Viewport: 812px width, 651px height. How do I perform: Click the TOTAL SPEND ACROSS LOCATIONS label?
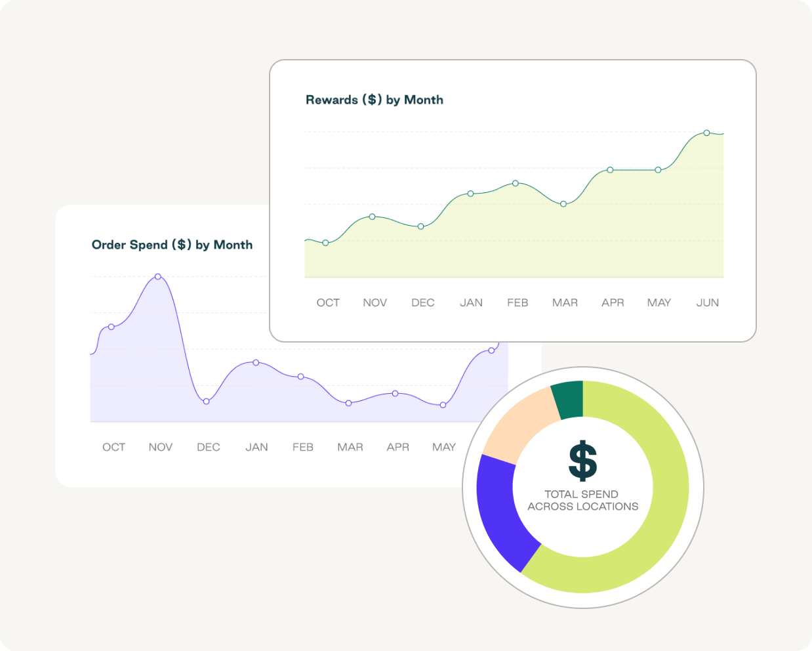tap(581, 500)
